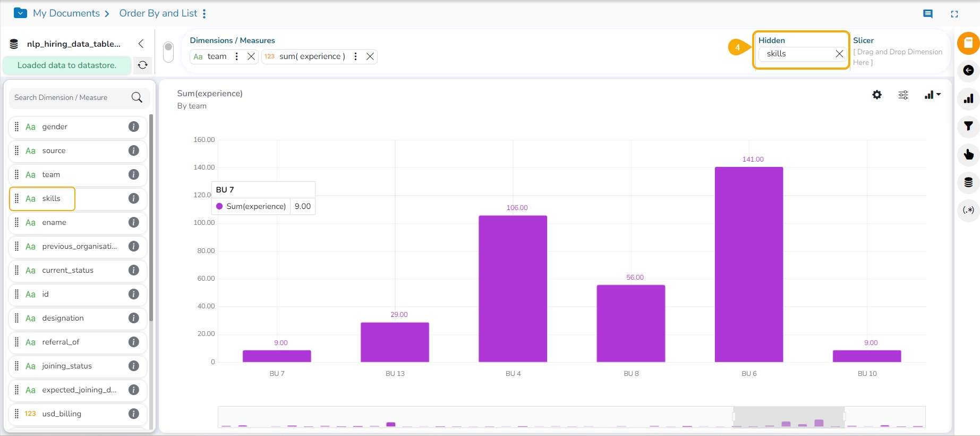Enter fullscreen mode using expand icon

pos(955,14)
